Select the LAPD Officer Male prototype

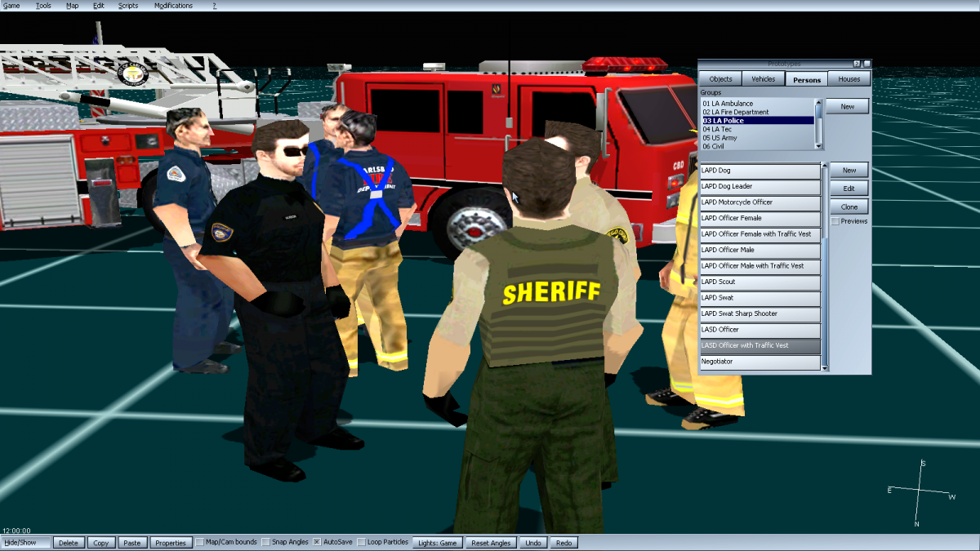(760, 251)
